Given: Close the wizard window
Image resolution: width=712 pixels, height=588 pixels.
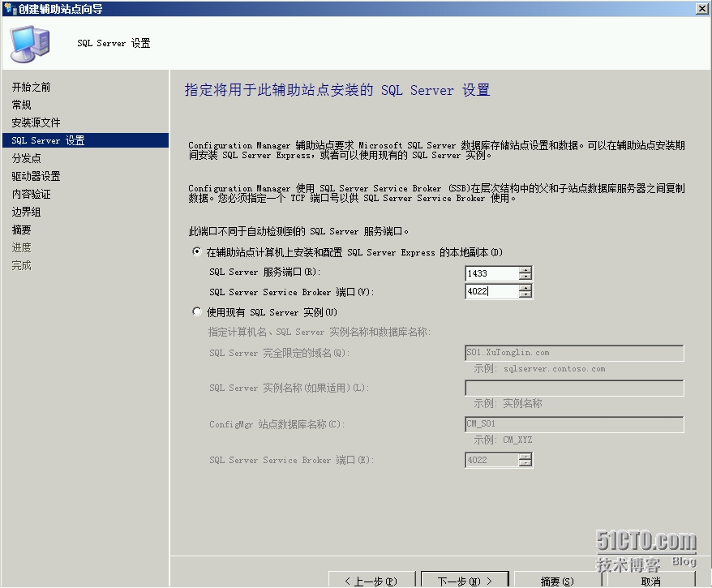Looking at the screenshot, I should click(x=702, y=9).
